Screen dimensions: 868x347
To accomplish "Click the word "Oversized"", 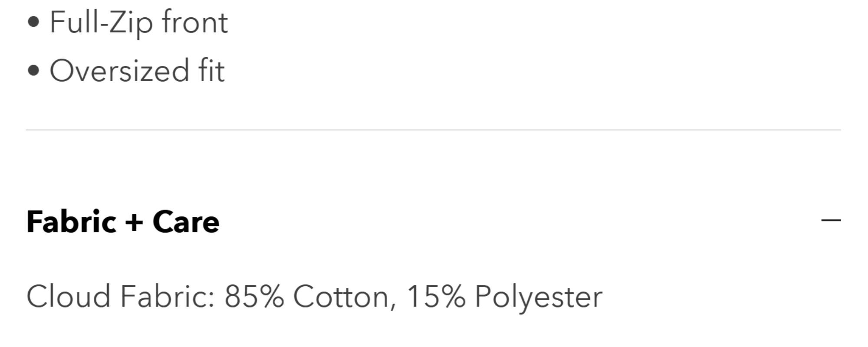I will pos(119,71).
